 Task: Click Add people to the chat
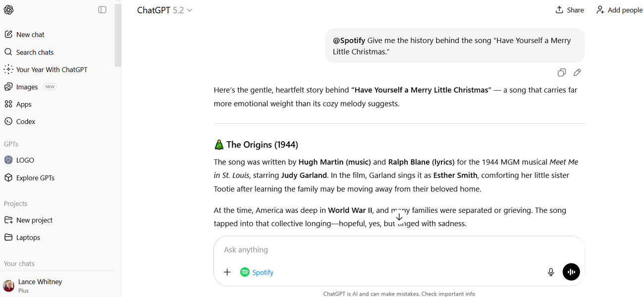pyautogui.click(x=619, y=10)
